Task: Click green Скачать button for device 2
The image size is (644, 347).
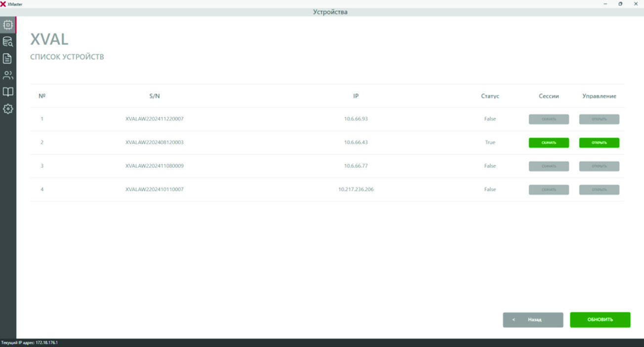Action: [x=549, y=143]
